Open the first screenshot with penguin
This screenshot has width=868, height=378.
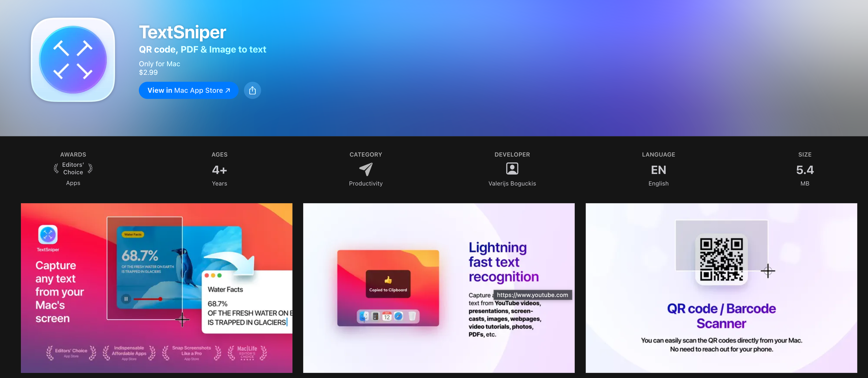156,288
